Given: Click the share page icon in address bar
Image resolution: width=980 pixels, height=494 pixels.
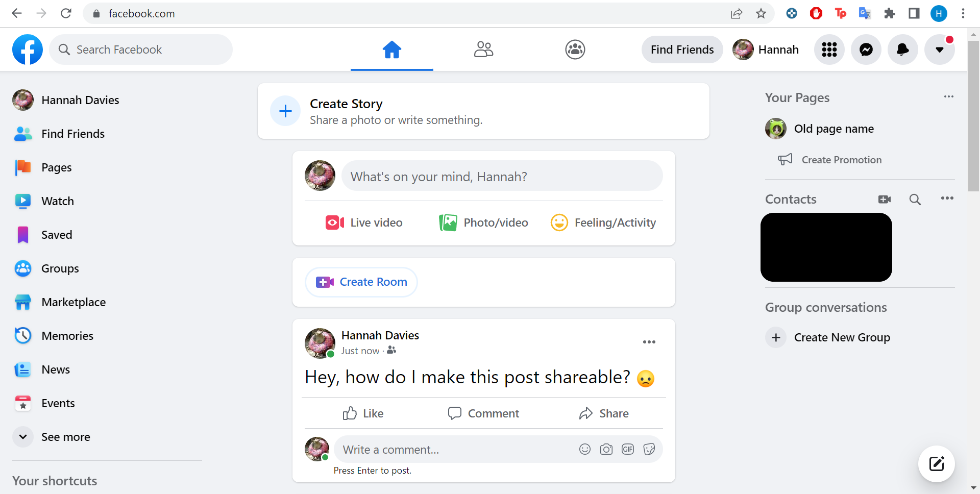Looking at the screenshot, I should pyautogui.click(x=737, y=14).
